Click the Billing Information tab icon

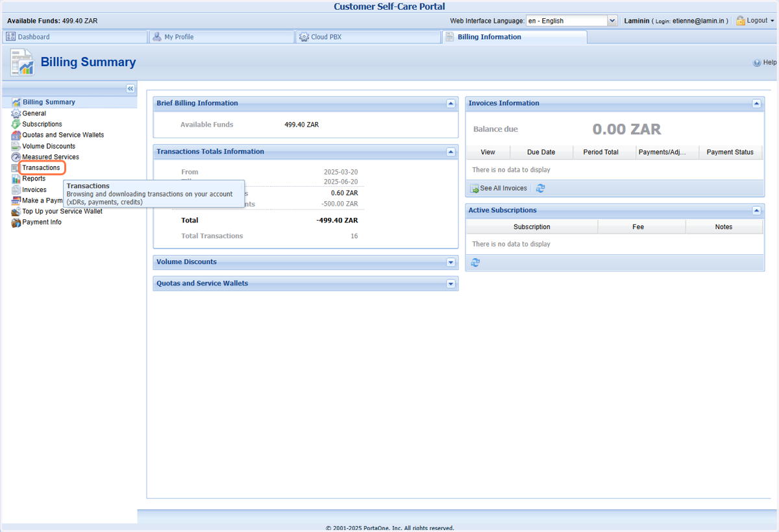click(449, 37)
